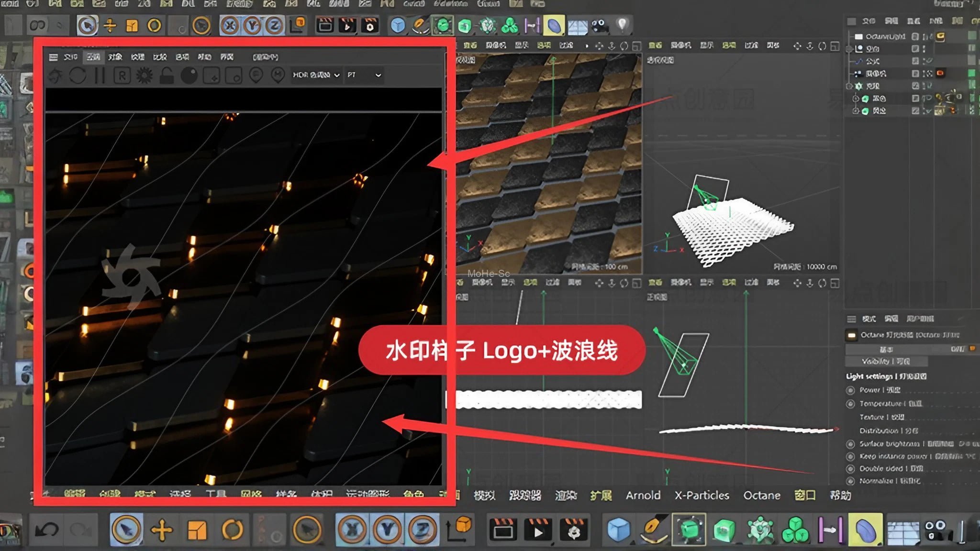Open the HDR display mode dropdown in Live Viewer
980x551 pixels.
316,76
